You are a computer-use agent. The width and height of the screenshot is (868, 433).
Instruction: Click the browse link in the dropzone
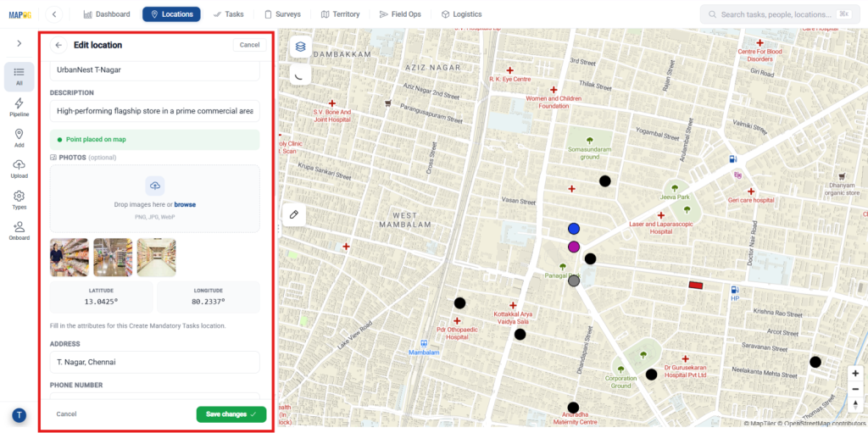pos(185,204)
